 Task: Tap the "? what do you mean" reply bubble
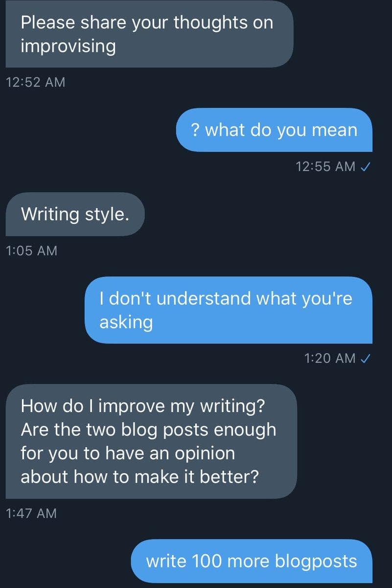274,130
